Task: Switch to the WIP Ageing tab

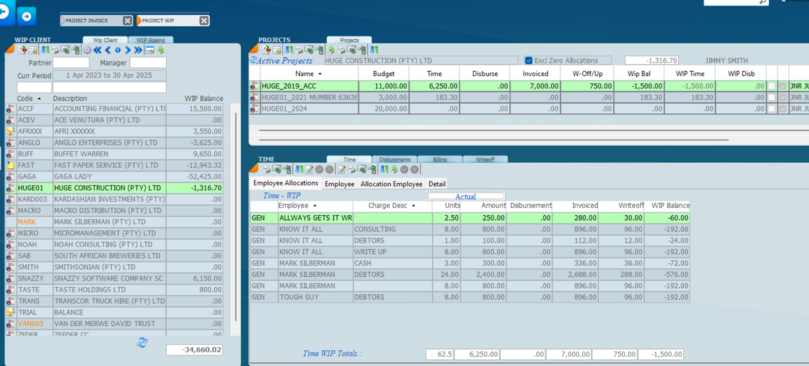Action: coord(151,40)
